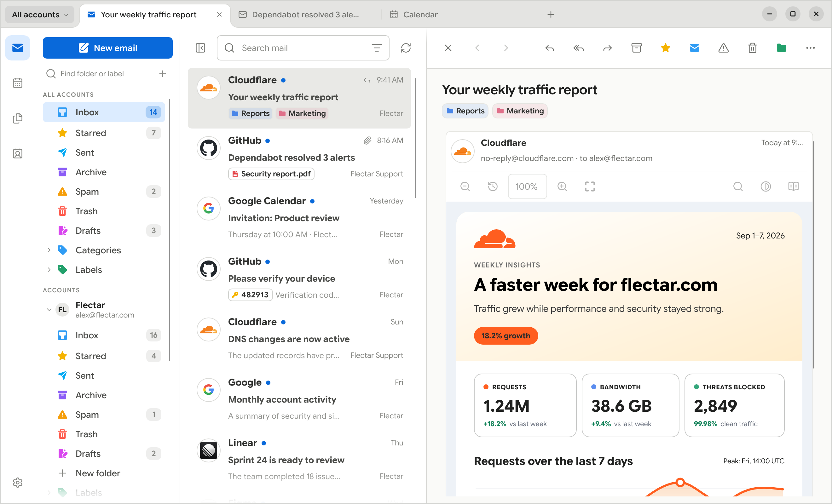Viewport: 832px width, 504px height.
Task: Toggle reader view book icon
Action: pyautogui.click(x=793, y=186)
